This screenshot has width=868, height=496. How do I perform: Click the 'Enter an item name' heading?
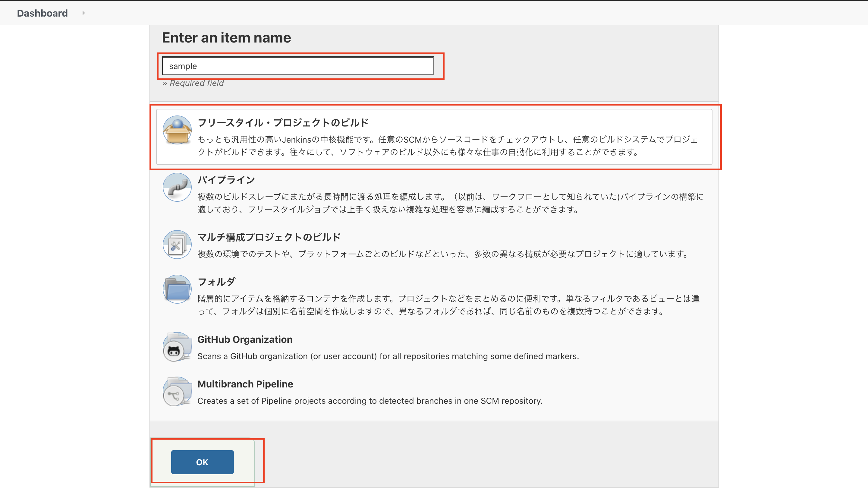point(226,37)
